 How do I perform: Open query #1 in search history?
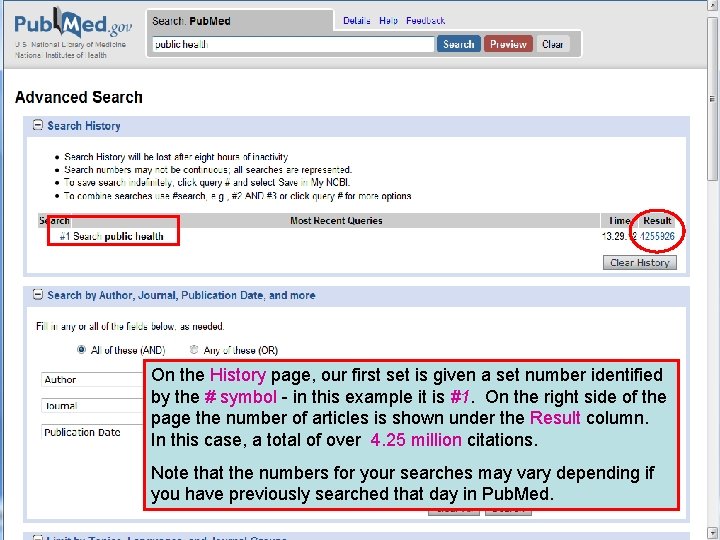(65, 236)
